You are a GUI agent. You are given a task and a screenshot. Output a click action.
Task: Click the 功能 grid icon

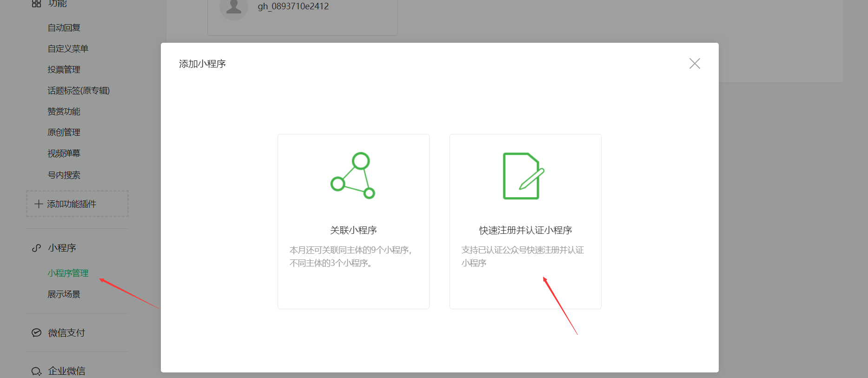coord(36,3)
